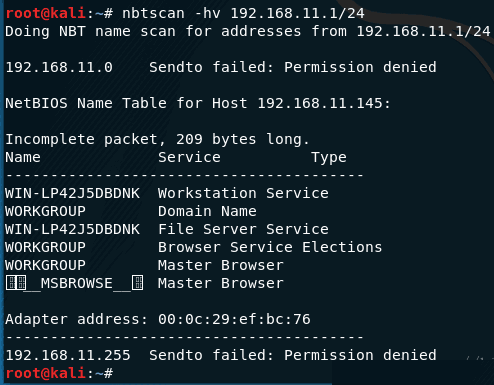Click the 'Browser Service Elections' text
This screenshot has height=385, width=494.
coord(270,247)
